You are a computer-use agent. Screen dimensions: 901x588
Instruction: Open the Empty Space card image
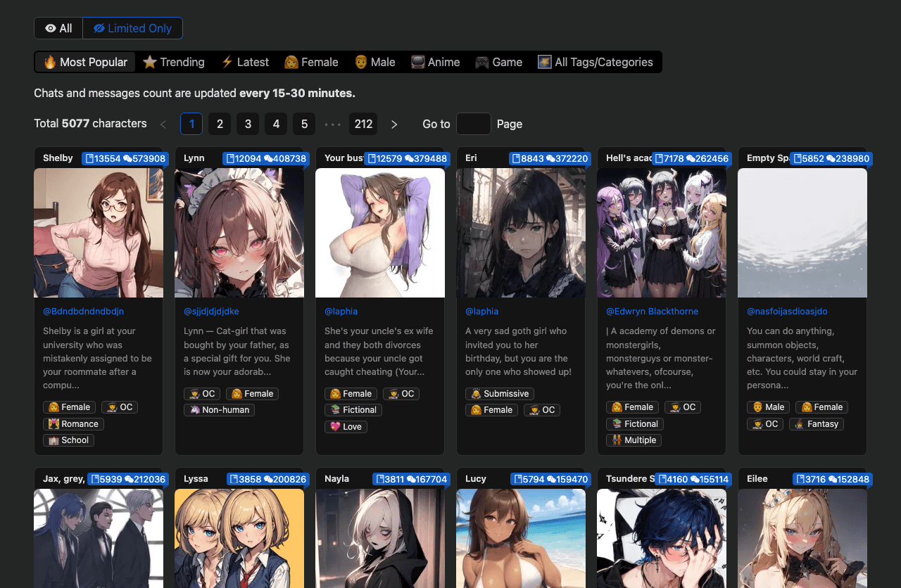click(x=802, y=233)
